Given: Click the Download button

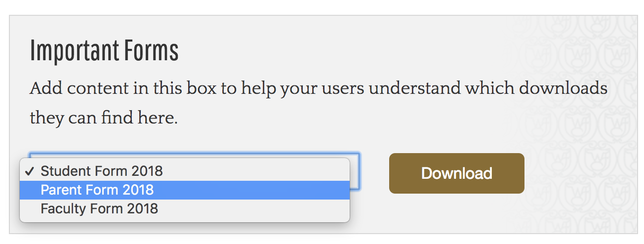Looking at the screenshot, I should (456, 173).
